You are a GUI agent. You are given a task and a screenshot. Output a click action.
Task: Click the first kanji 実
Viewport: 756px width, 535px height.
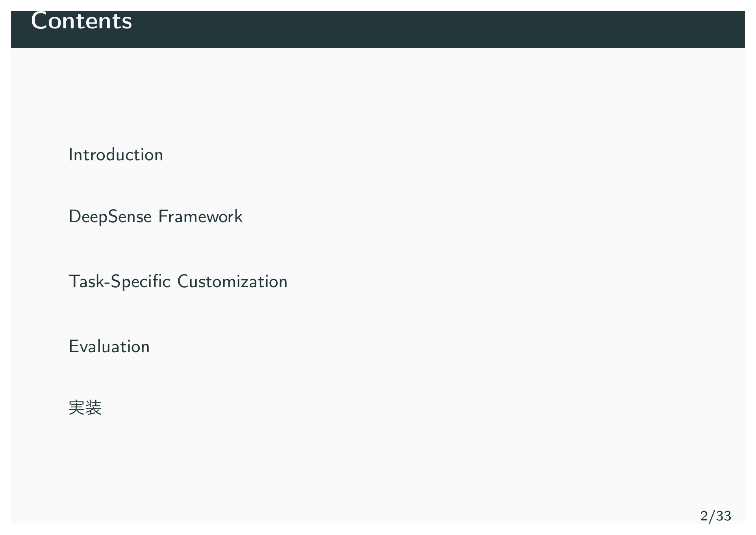[x=76, y=407]
